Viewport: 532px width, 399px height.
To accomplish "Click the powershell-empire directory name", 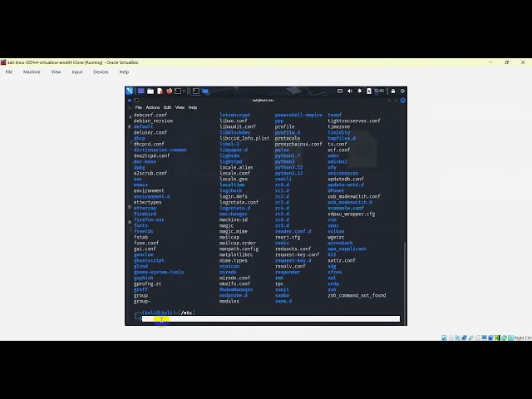I will tap(298, 115).
